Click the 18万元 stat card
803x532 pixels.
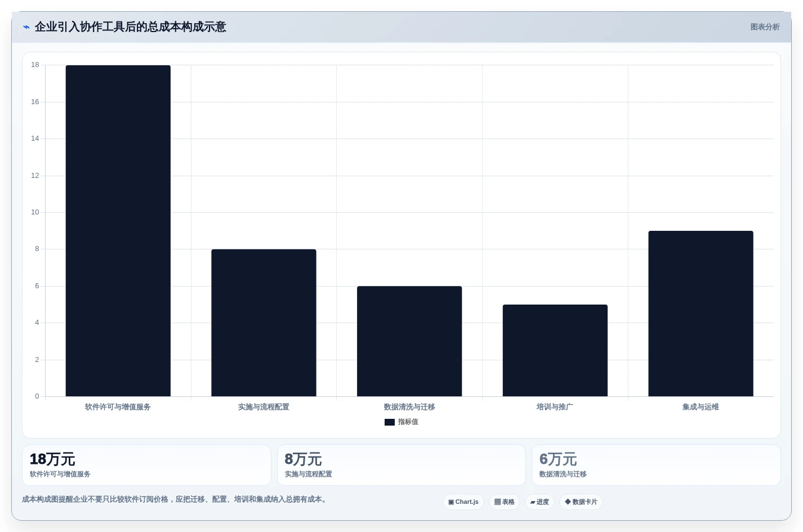pyautogui.click(x=146, y=465)
